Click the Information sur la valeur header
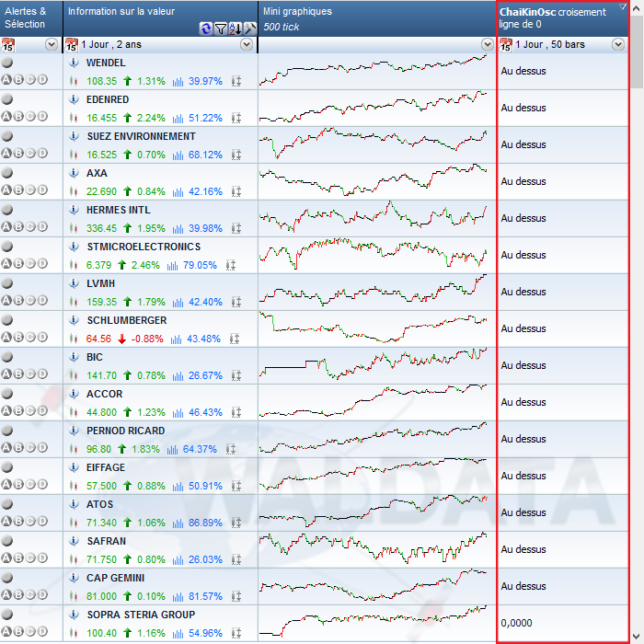Viewport: 644px width, 644px height. point(161,18)
